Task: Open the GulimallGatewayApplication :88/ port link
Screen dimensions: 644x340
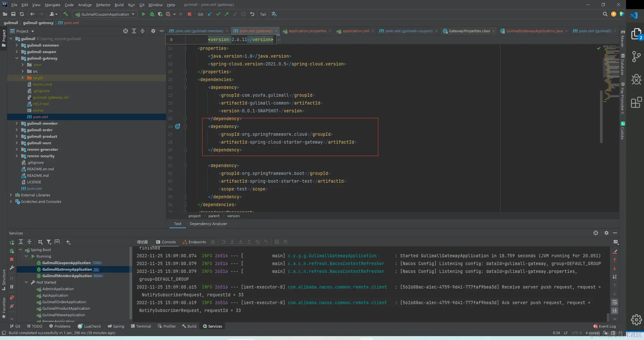Action: tap(96, 269)
